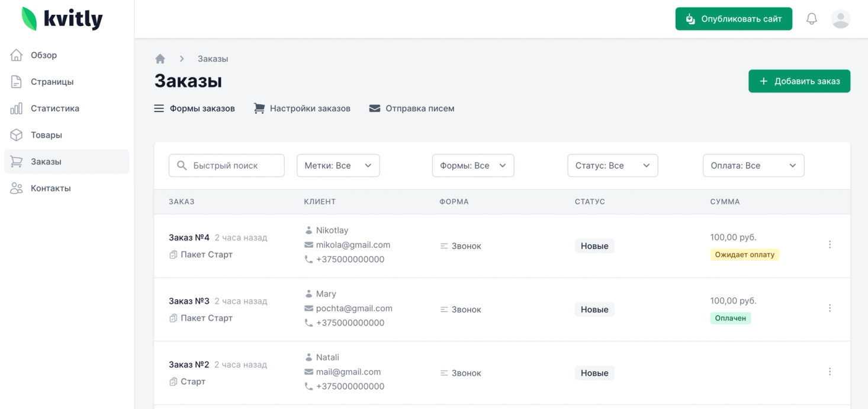The height and width of the screenshot is (409, 868).
Task: Click the kvitly leaf logo
Action: pos(29,19)
